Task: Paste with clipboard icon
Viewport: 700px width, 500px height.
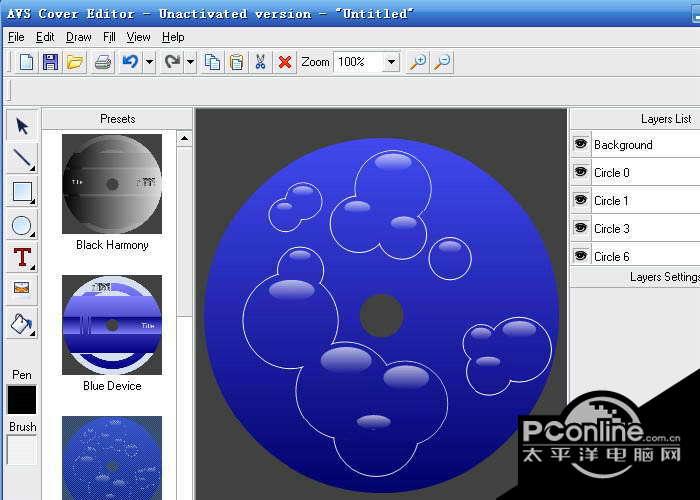Action: (x=237, y=62)
